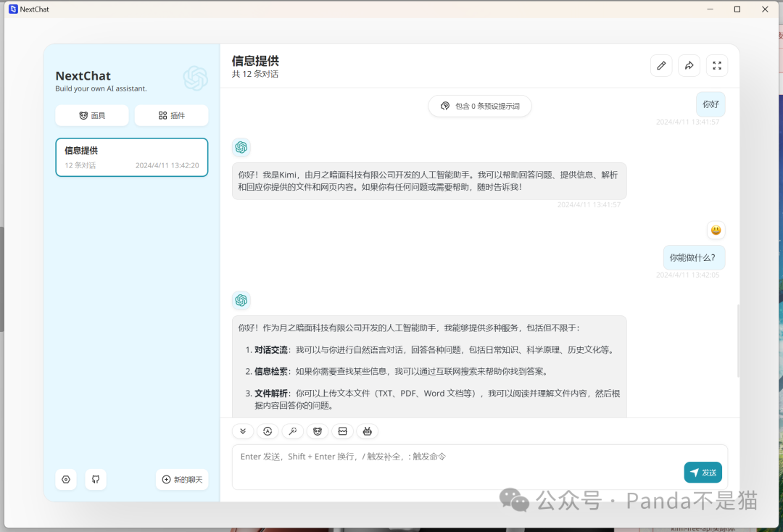Image resolution: width=783 pixels, height=532 pixels.
Task: Click the share icon at top right
Action: (x=688, y=65)
